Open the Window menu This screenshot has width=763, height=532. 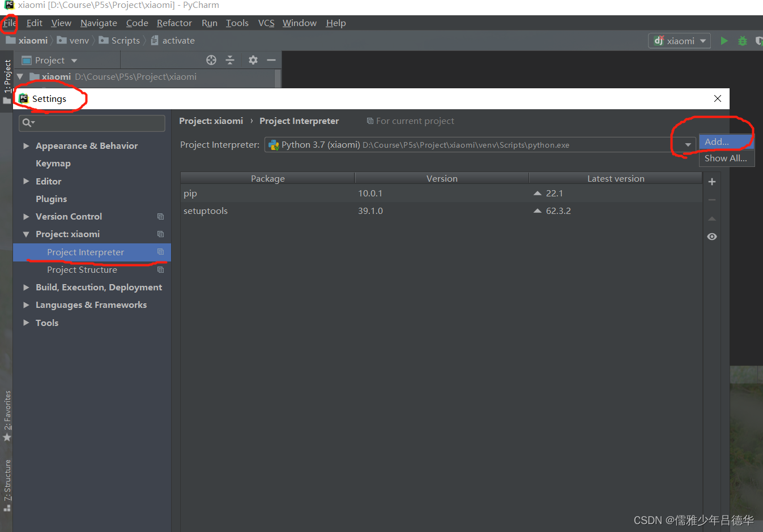(300, 23)
